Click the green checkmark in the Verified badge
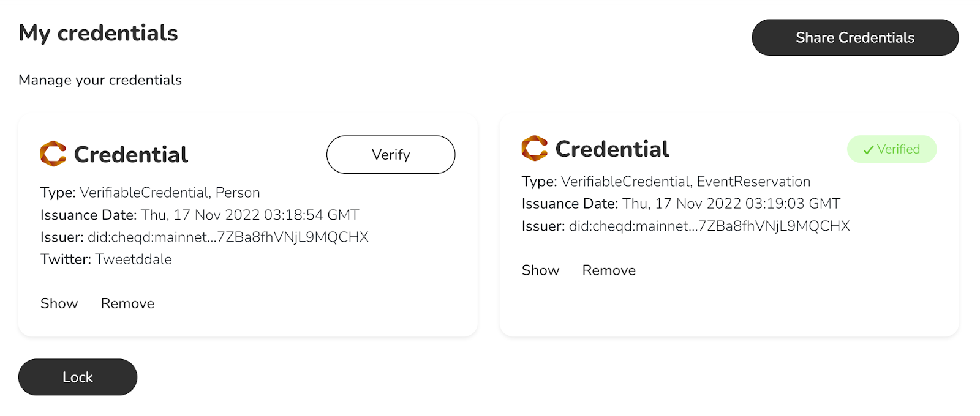This screenshot has height=416, width=980. (x=869, y=150)
